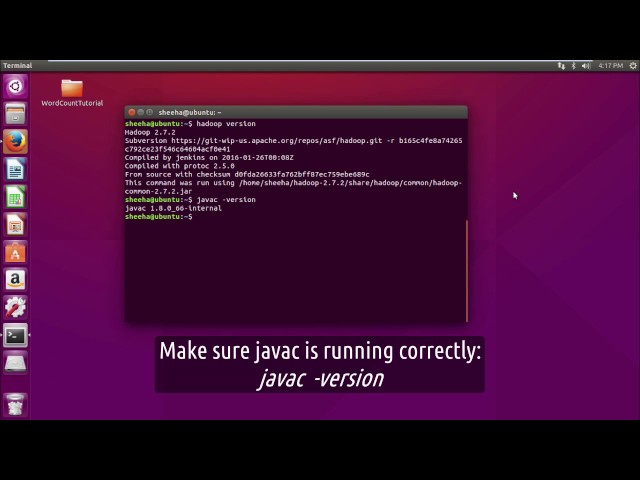Select the Terminal icon in launcher
This screenshot has height=480, width=640.
tap(16, 336)
